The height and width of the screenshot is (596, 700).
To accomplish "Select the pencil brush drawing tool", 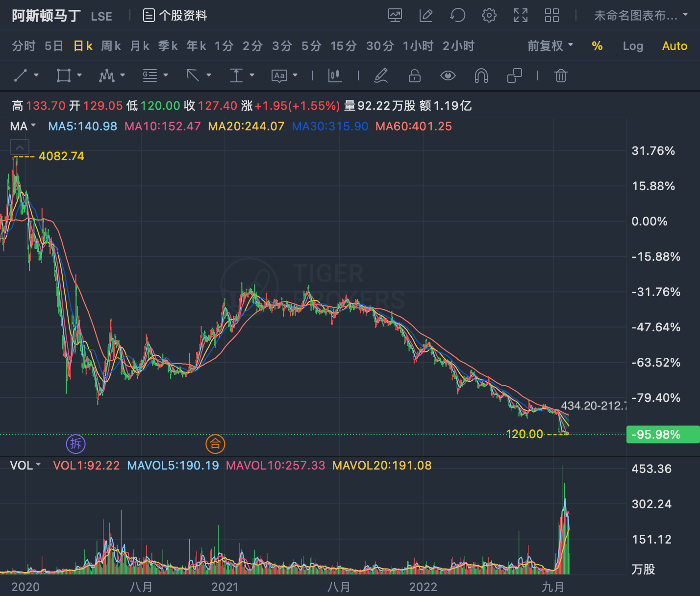I will (381, 75).
